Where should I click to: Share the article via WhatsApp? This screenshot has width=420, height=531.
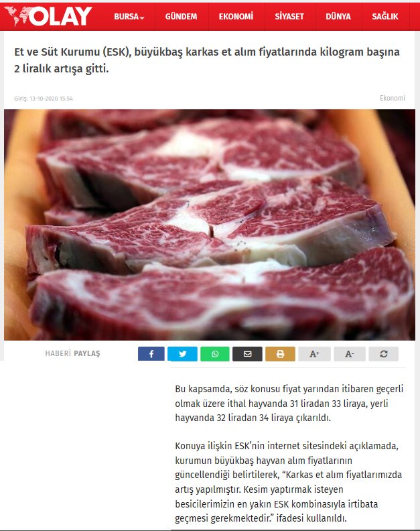(x=215, y=354)
